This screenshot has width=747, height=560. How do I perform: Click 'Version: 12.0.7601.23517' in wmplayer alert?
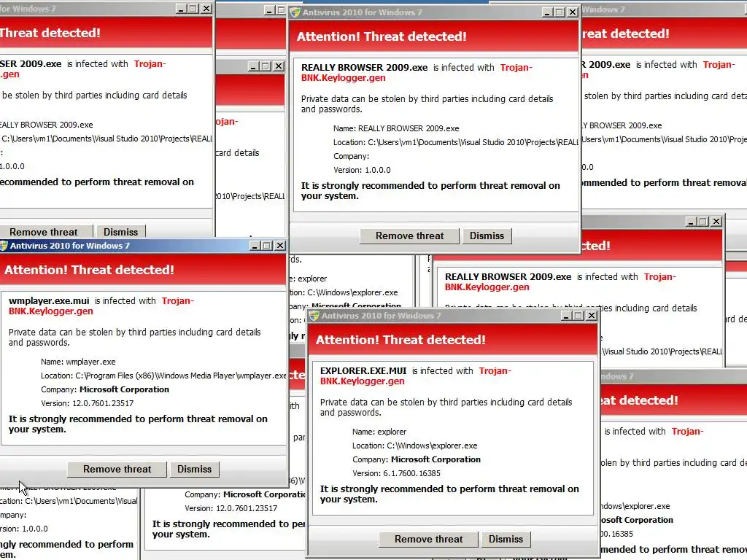tap(88, 403)
